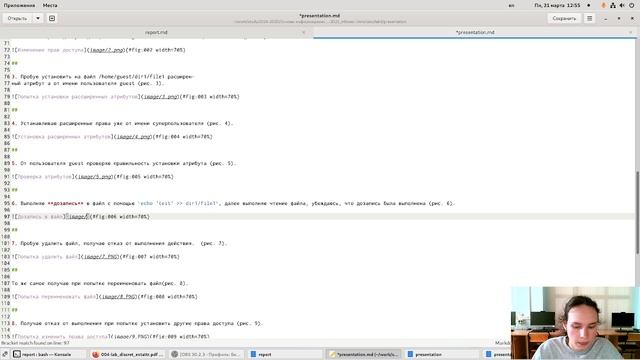Click the image/8.PNG link on line 109
640x360 pixels.
pyautogui.click(x=119, y=297)
